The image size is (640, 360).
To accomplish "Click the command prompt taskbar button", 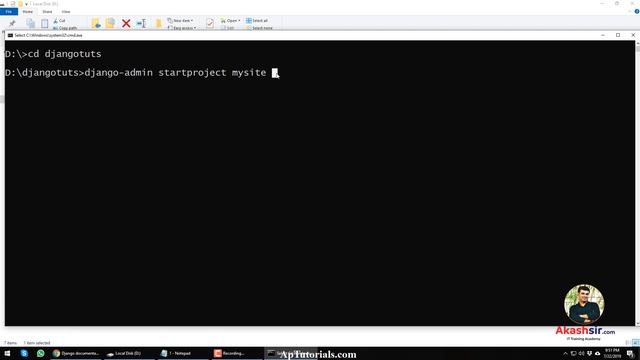I will click(x=291, y=353).
